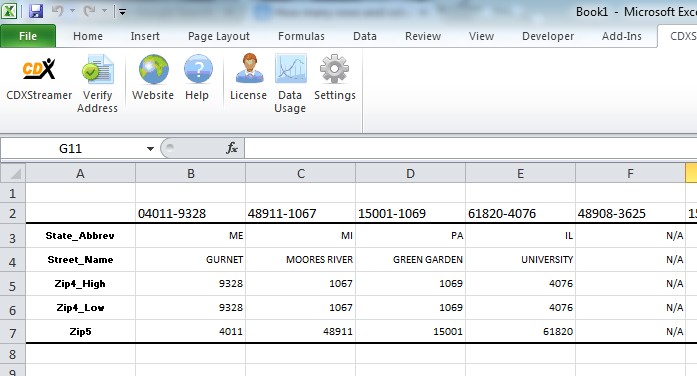This screenshot has height=376, width=697.
Task: Open Help question mark icon
Action: coord(198,69)
